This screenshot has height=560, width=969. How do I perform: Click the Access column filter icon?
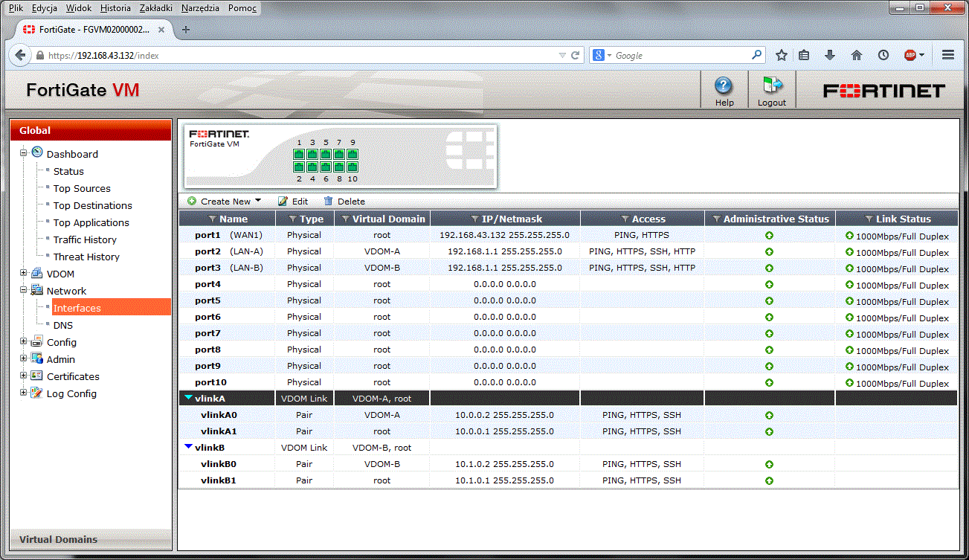(x=625, y=219)
